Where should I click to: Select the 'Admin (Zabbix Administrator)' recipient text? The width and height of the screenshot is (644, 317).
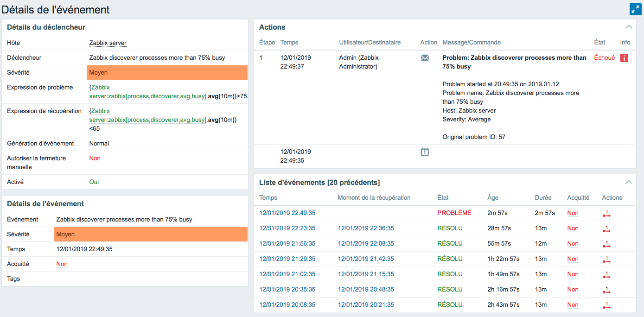coord(359,62)
